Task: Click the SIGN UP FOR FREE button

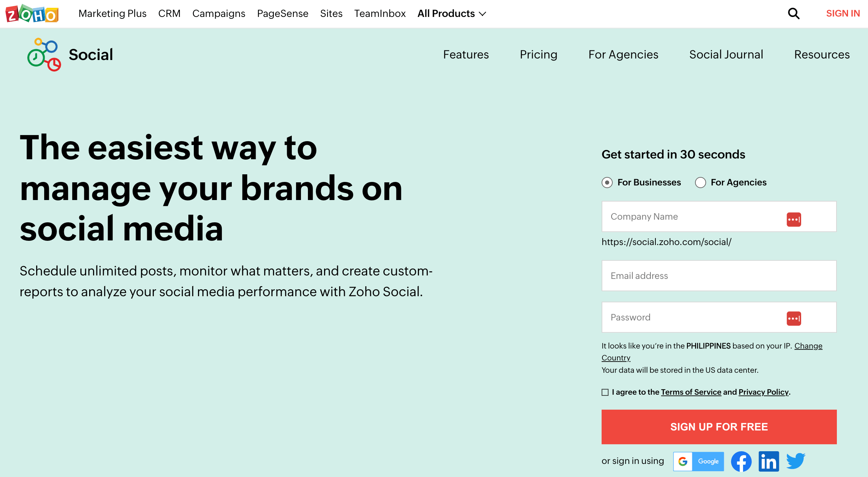Action: coord(719,427)
